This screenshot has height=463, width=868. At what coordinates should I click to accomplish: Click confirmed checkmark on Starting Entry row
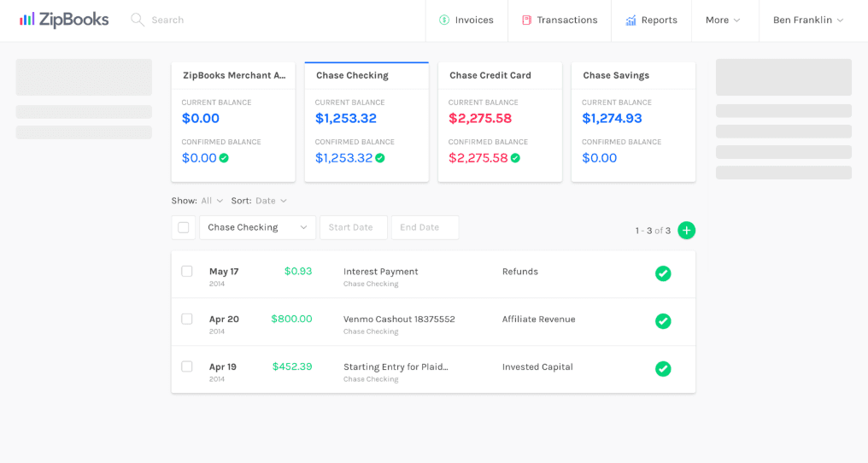[x=663, y=369]
